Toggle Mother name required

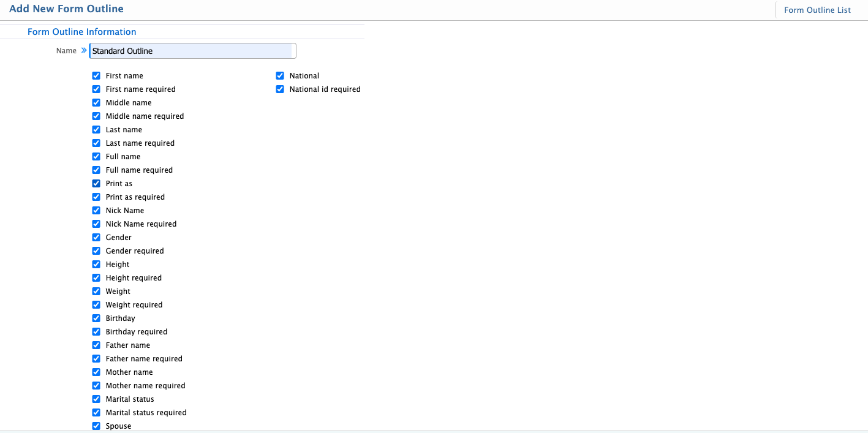tap(96, 385)
